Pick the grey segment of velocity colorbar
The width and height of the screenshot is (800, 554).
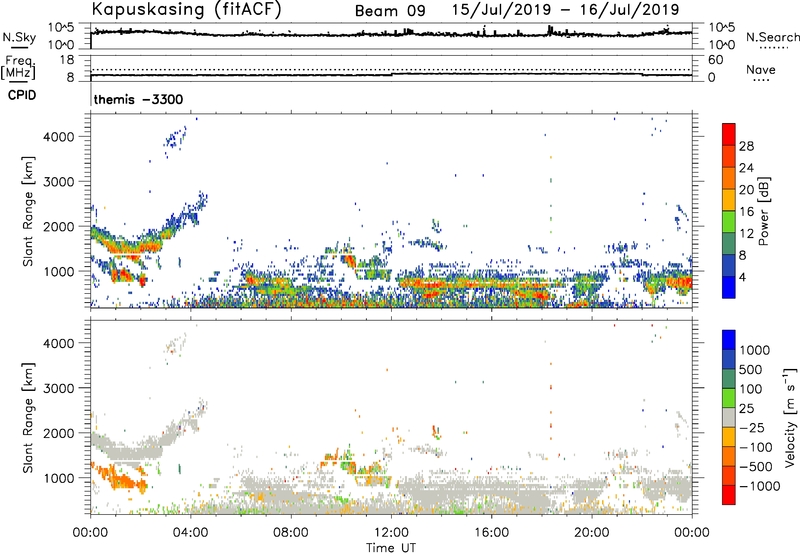coord(729,417)
